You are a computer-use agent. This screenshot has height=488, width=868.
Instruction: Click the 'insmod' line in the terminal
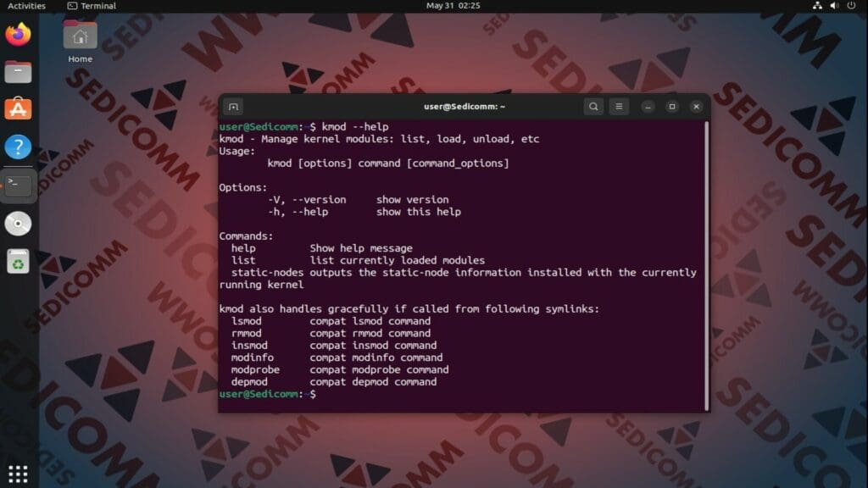click(x=334, y=346)
